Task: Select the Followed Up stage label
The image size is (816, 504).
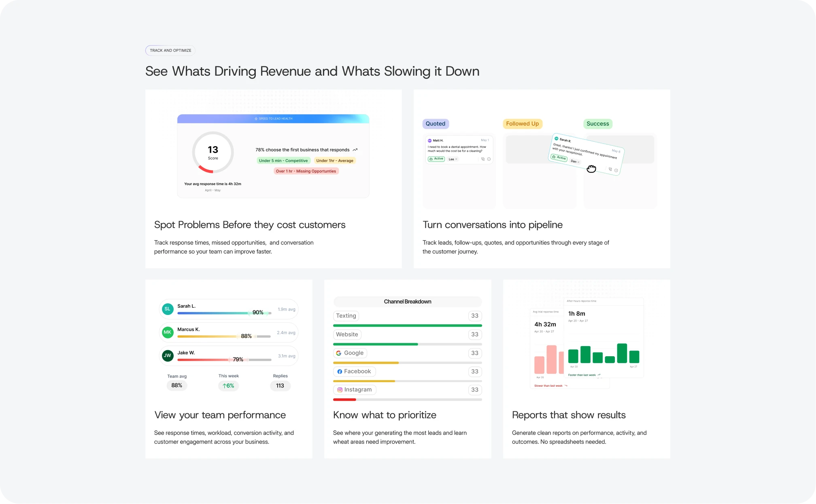Action: tap(523, 124)
